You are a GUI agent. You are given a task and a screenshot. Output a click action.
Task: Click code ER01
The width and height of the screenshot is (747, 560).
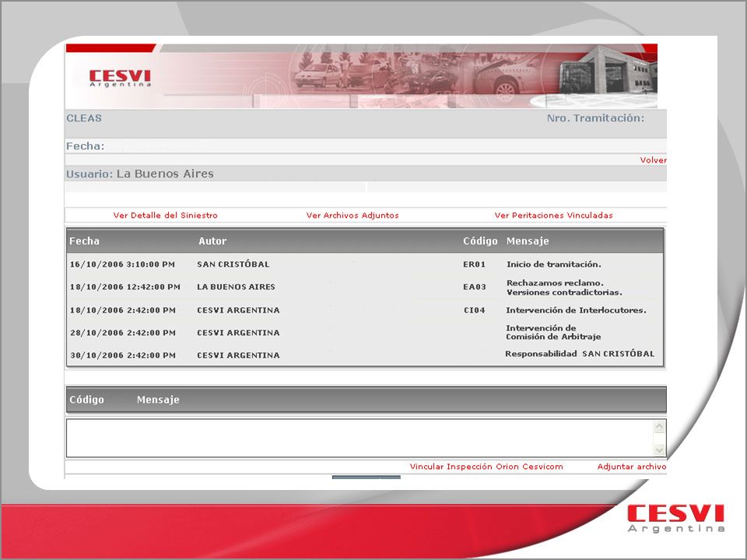(x=475, y=264)
